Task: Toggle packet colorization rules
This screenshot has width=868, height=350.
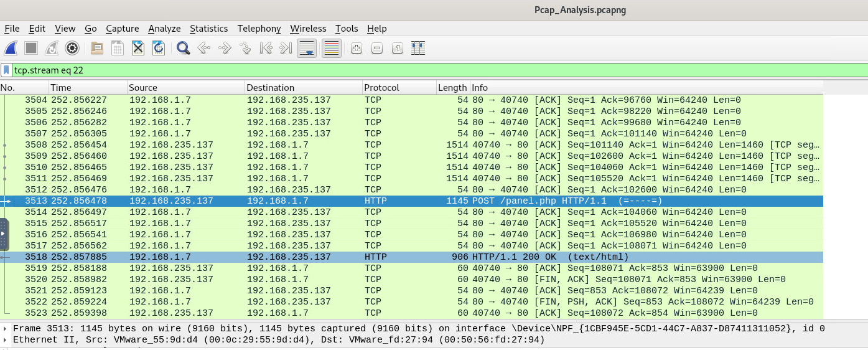Action: pyautogui.click(x=331, y=48)
